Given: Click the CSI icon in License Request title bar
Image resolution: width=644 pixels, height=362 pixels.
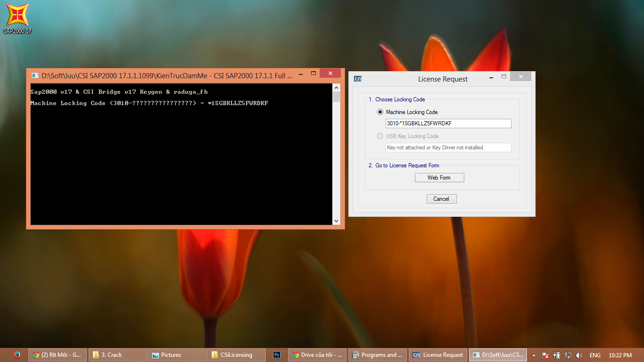Looking at the screenshot, I should pos(358,79).
